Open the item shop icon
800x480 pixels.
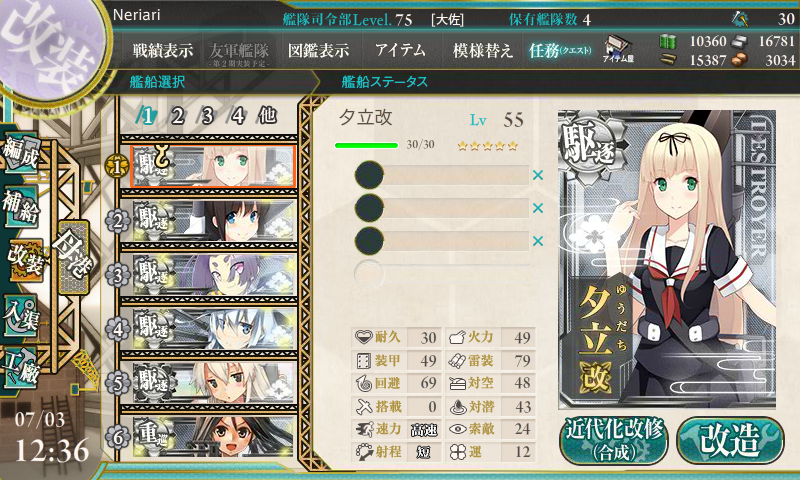(618, 49)
